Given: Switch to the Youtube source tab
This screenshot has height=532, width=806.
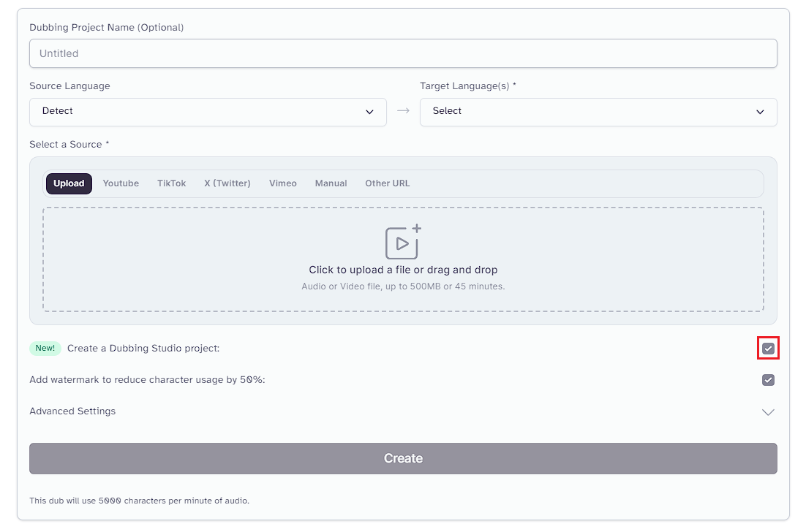Looking at the screenshot, I should pyautogui.click(x=121, y=183).
